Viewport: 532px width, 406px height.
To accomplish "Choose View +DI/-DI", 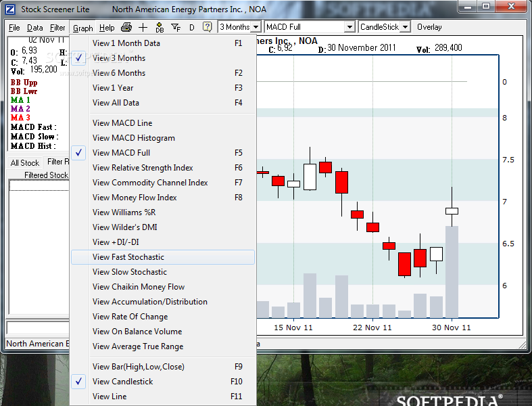I will coord(163,242).
